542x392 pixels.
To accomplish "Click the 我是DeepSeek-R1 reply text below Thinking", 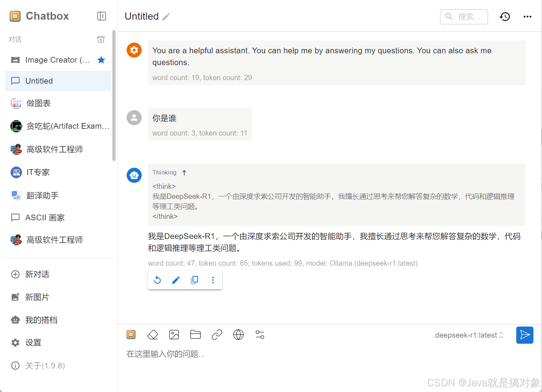I will (x=334, y=242).
